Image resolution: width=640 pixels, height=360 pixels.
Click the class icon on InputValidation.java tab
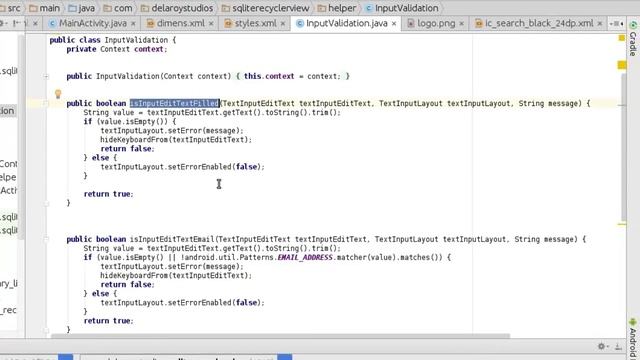(x=300, y=24)
